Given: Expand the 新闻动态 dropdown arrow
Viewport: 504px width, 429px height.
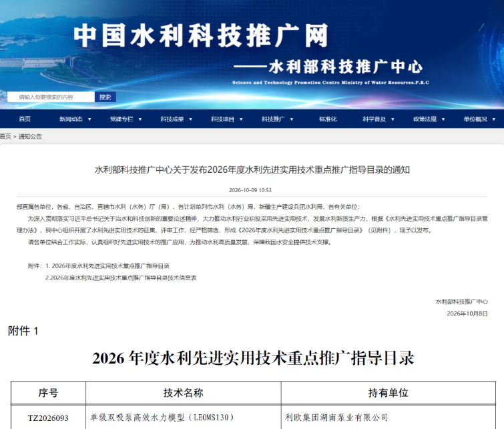Looking at the screenshot, I should [89, 119].
